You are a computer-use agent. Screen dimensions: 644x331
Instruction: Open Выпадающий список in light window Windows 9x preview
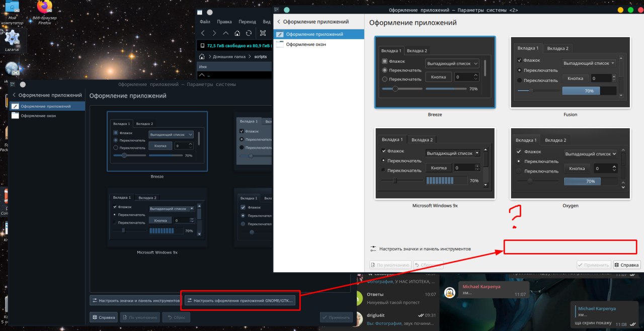[453, 153]
